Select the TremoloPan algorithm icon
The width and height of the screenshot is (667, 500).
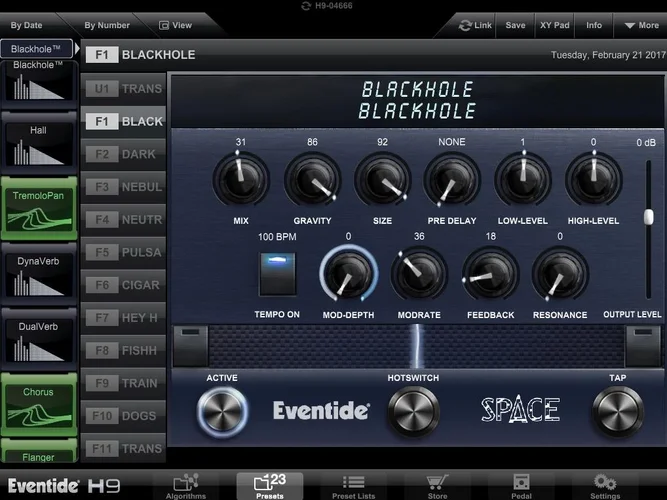(39, 208)
